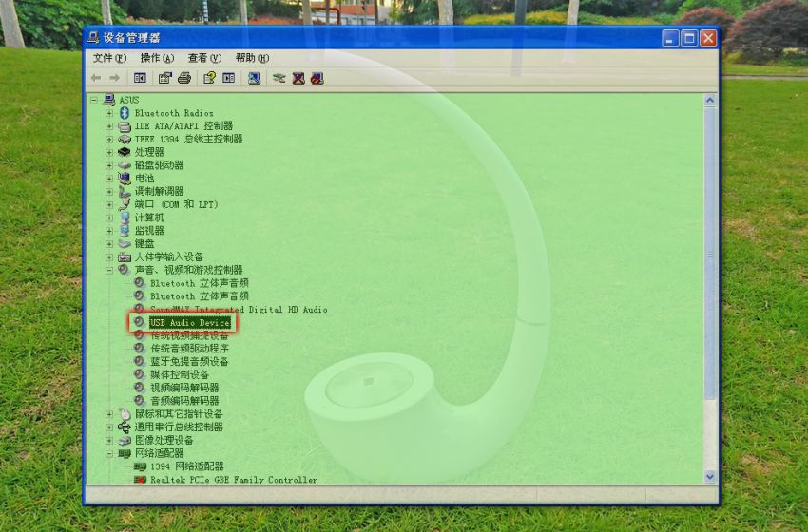The image size is (808, 532).
Task: Select the 传统视频捕捉设备 entry
Action: pyautogui.click(x=189, y=335)
